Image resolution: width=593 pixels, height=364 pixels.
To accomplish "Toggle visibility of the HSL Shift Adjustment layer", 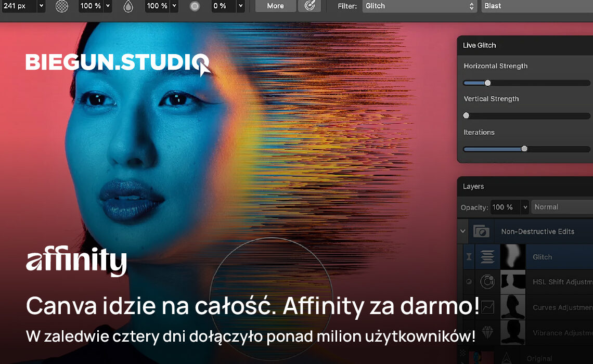I will 468,281.
